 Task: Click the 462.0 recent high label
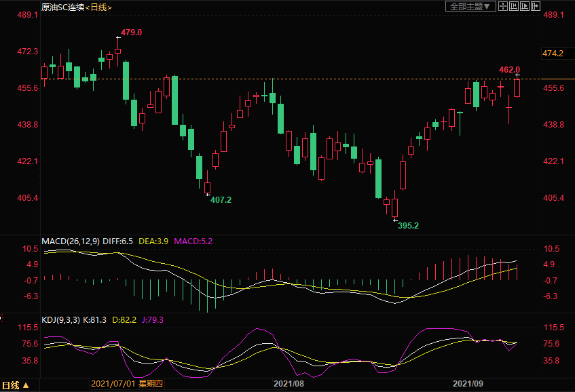tap(509, 69)
